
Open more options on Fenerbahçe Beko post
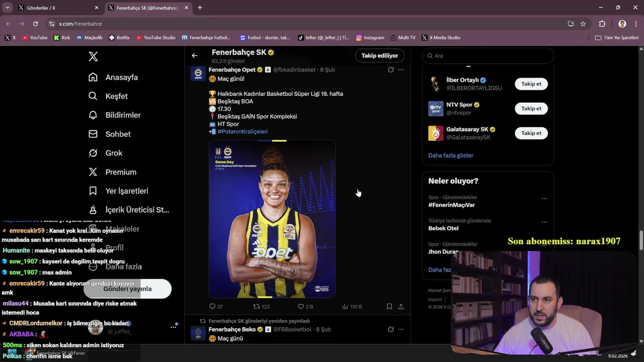(x=401, y=329)
